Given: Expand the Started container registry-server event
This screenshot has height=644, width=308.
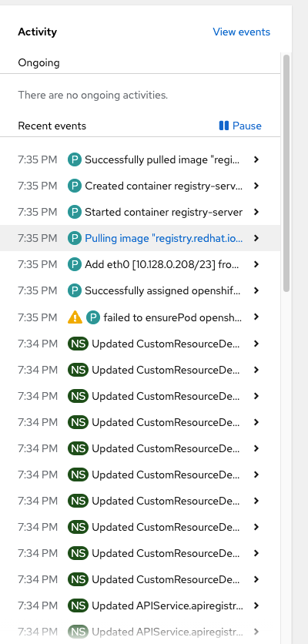Looking at the screenshot, I should click(256, 212).
